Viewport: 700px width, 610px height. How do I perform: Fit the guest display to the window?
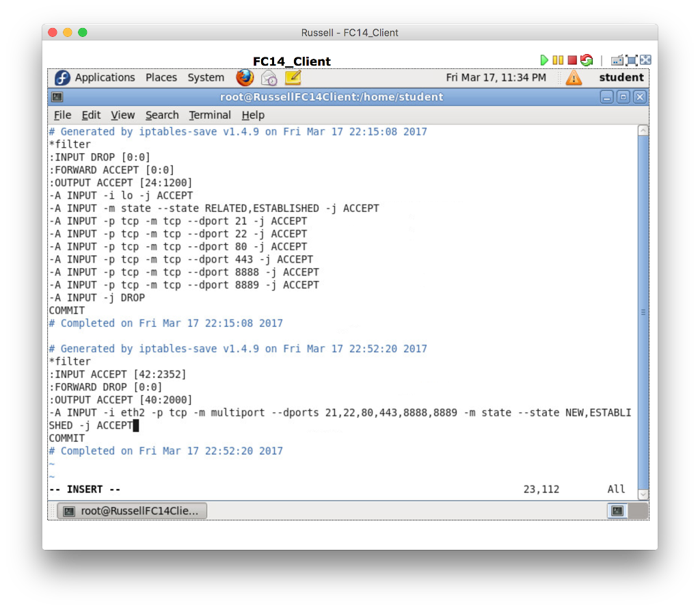[x=631, y=60]
